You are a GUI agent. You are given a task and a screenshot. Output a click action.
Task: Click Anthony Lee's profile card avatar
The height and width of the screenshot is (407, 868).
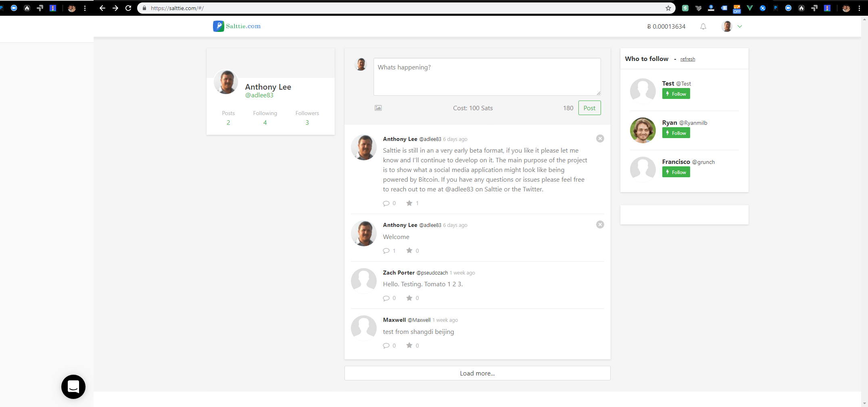tap(226, 82)
